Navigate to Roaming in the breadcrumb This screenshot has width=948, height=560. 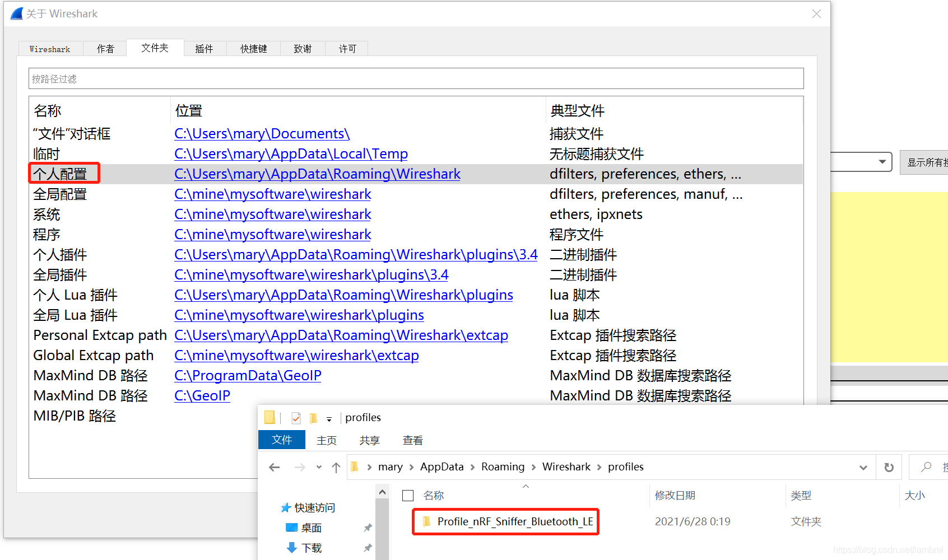(x=503, y=466)
